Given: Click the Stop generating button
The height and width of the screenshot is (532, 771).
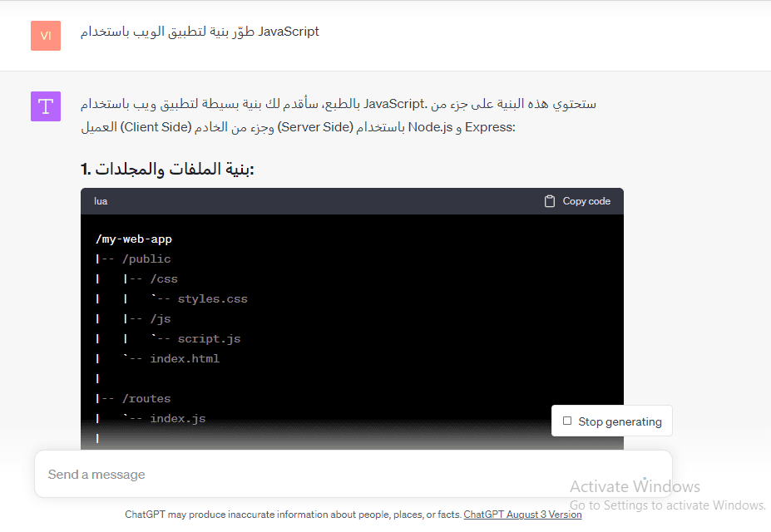Looking at the screenshot, I should point(611,421).
